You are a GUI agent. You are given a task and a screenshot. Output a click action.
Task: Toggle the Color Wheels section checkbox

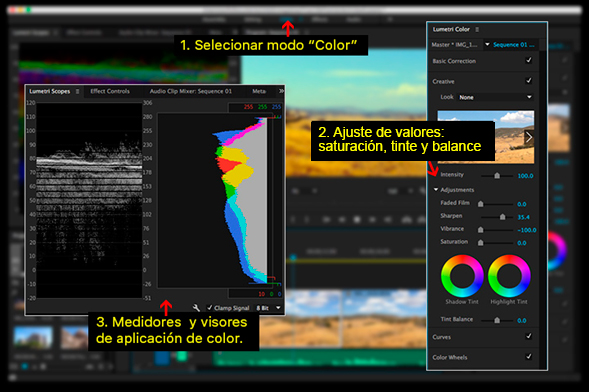point(529,356)
